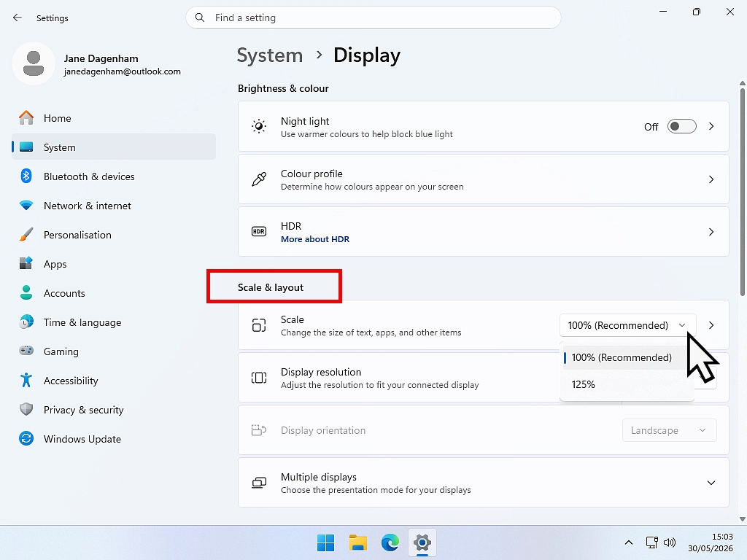Click the Gaming controller icon
This screenshot has width=747, height=560.
26,351
